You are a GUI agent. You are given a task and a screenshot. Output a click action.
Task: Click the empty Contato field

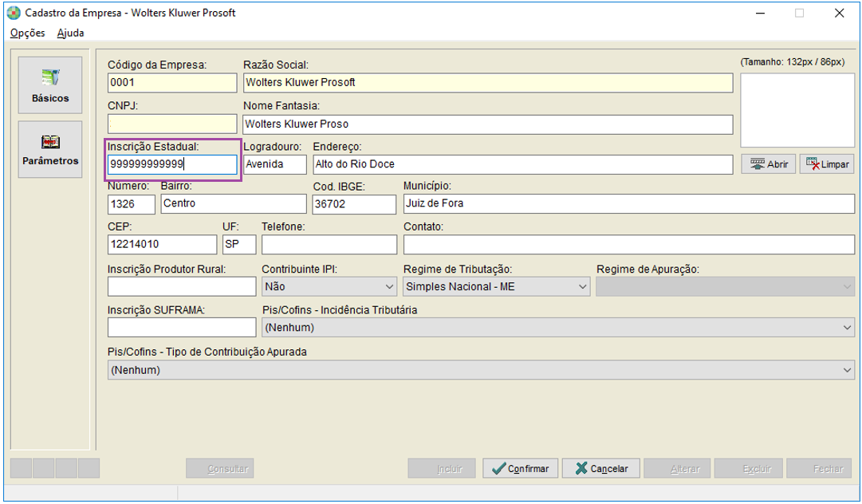tap(629, 245)
